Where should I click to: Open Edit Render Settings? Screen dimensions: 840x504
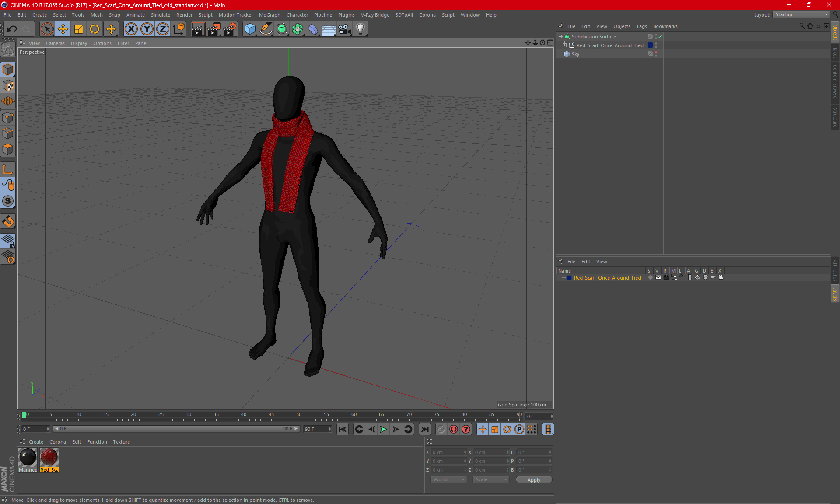(x=230, y=29)
